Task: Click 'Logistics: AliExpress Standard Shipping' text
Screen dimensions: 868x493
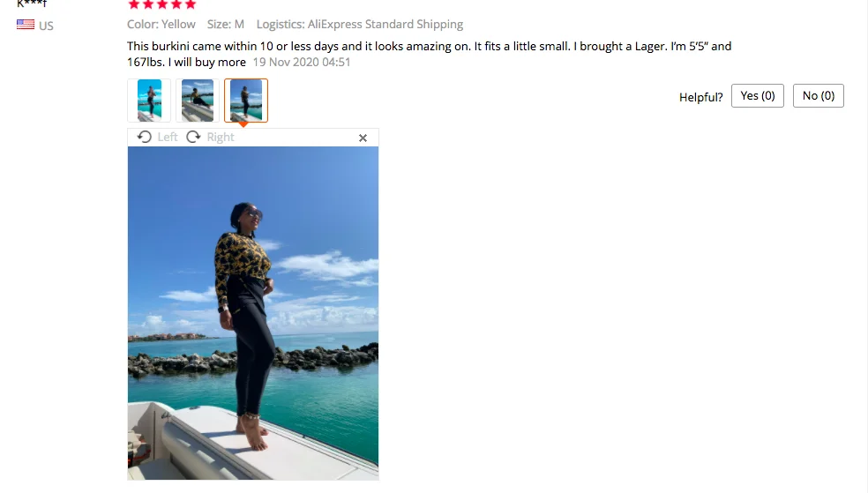Action: (360, 25)
